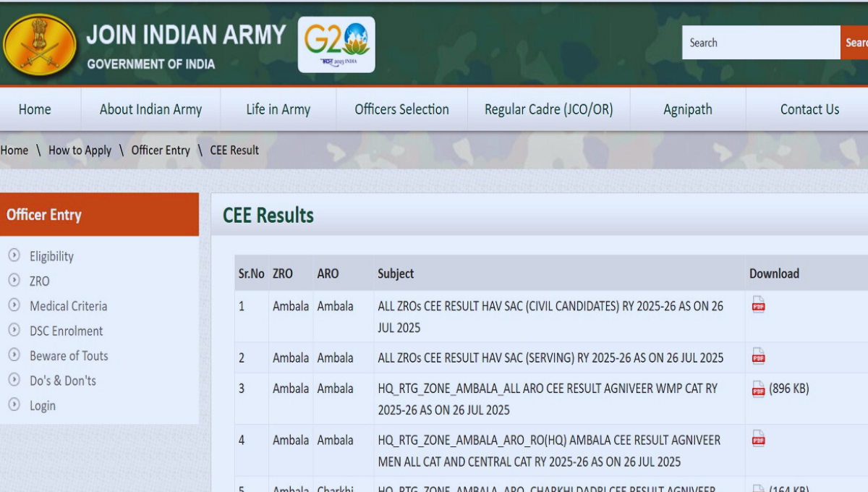868x492 pixels.
Task: Download PDF for Agniveer WMP CAT result
Action: [x=758, y=389]
